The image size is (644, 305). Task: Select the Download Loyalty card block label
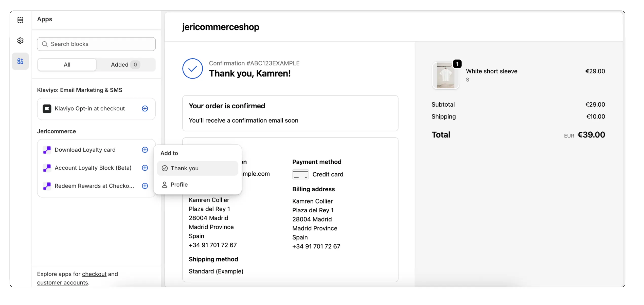85,150
